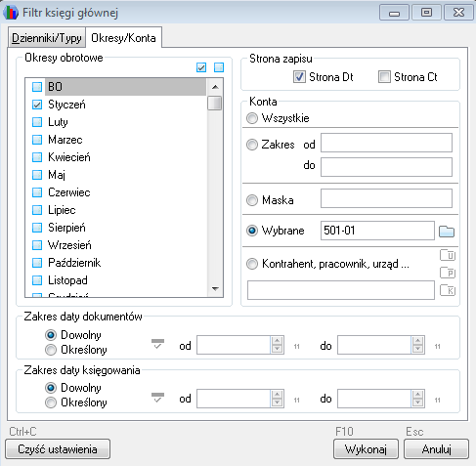
Task: Click the document date od field
Action: (x=234, y=345)
